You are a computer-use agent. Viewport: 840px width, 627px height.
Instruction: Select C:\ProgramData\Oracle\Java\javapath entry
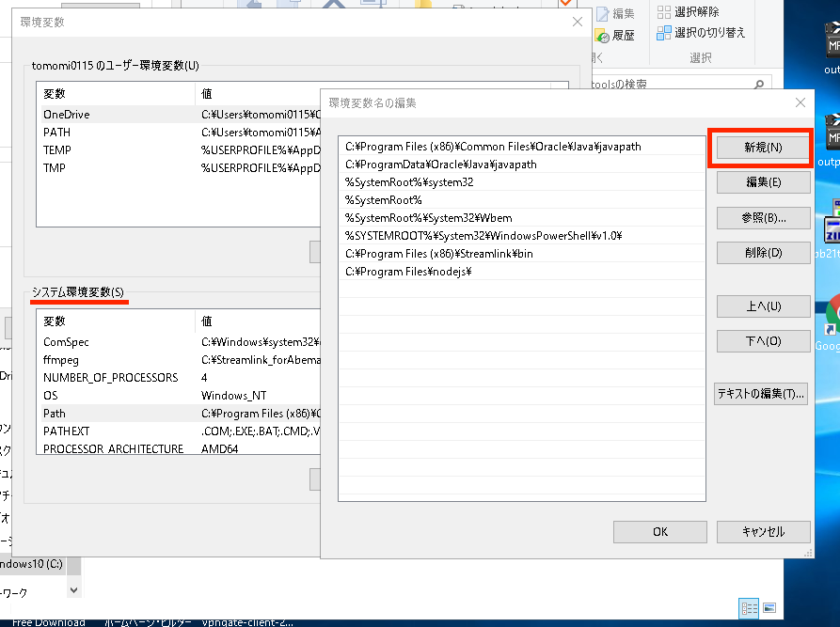point(522,165)
